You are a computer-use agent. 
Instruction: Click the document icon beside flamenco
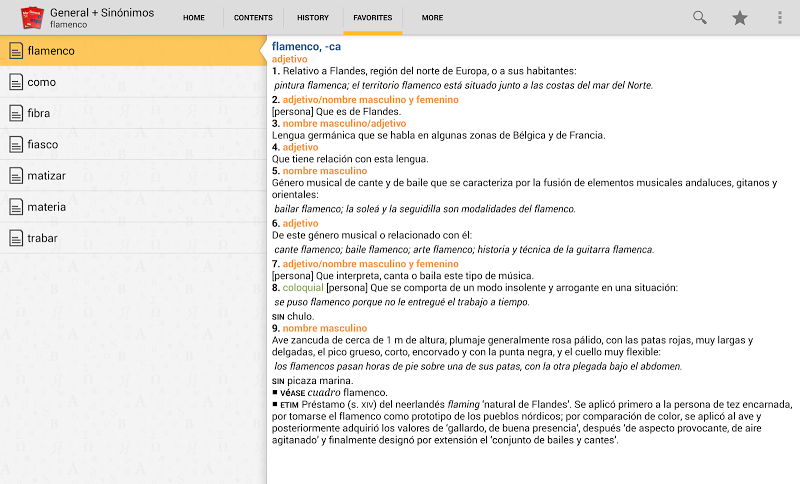[x=16, y=50]
